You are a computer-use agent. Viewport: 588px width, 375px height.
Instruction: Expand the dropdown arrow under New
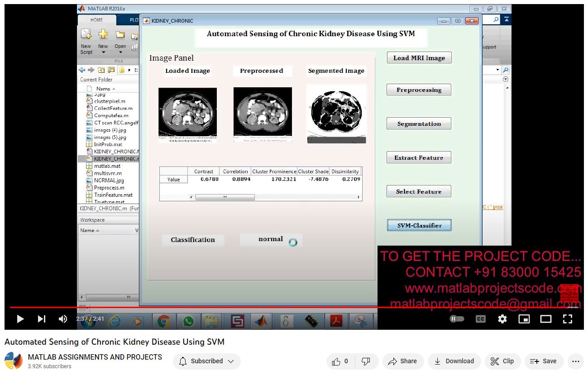(x=103, y=52)
